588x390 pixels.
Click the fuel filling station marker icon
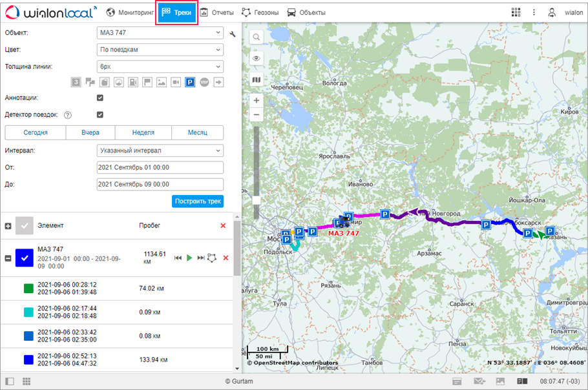pyautogui.click(x=133, y=82)
